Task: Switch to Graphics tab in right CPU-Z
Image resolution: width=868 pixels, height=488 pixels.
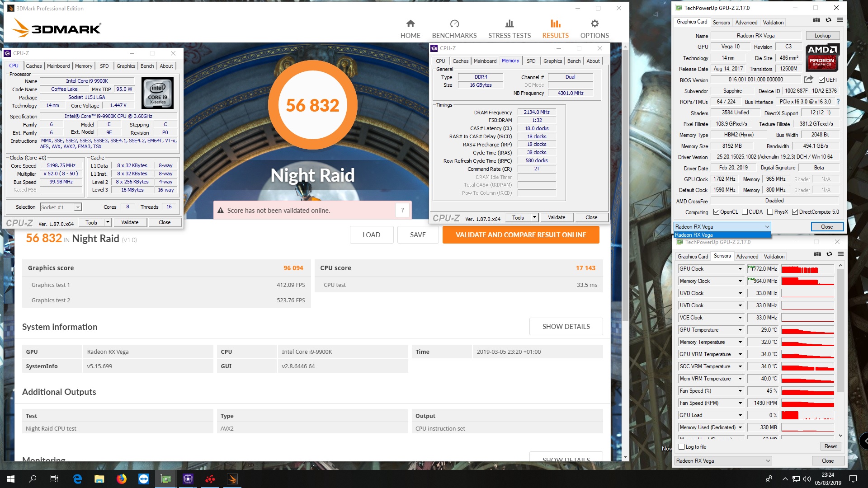Action: 552,61
